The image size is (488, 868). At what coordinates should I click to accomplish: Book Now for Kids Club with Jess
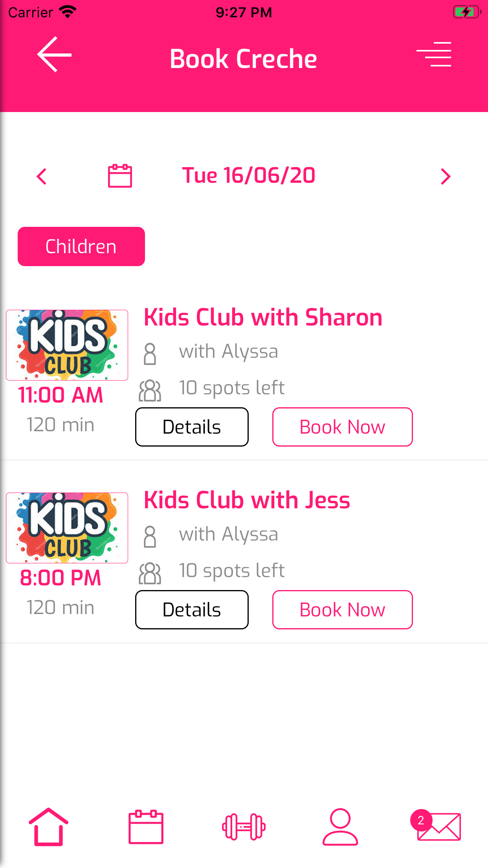pos(342,610)
